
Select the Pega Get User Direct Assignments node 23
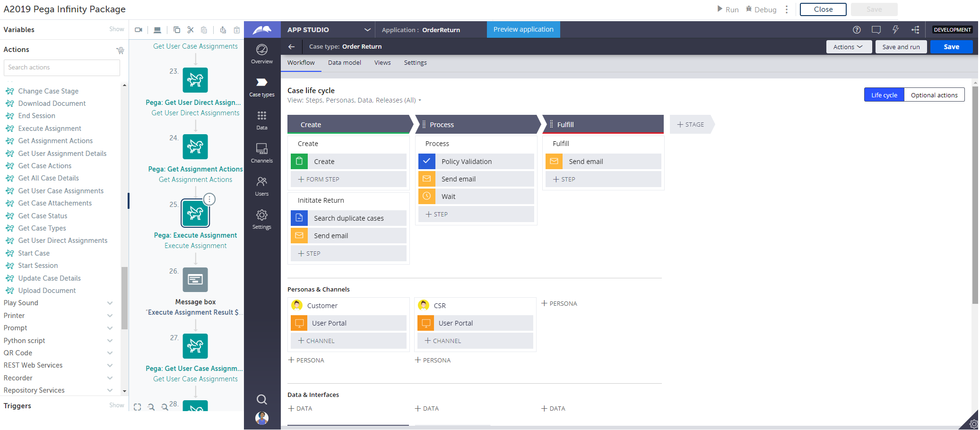pos(195,80)
